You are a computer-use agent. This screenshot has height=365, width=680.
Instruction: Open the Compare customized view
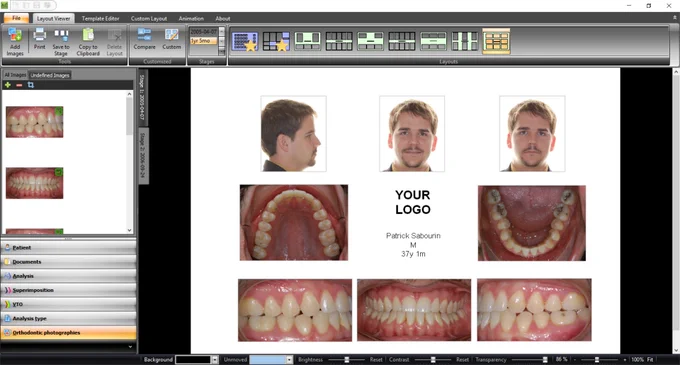coord(144,39)
